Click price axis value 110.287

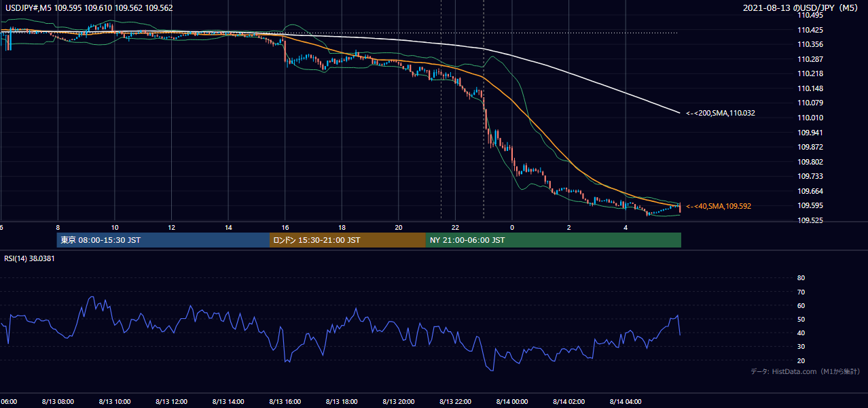tap(810, 59)
